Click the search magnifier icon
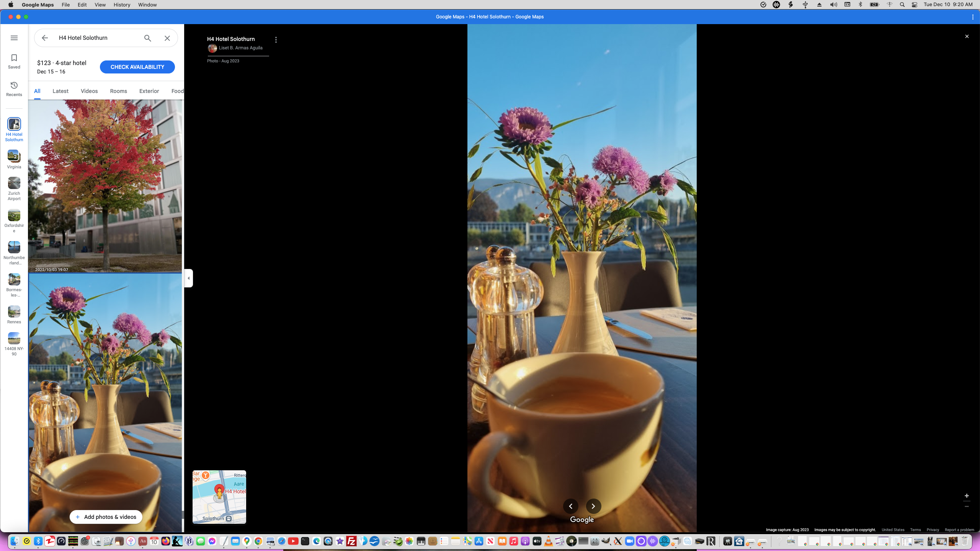980x551 pixels. coord(147,38)
